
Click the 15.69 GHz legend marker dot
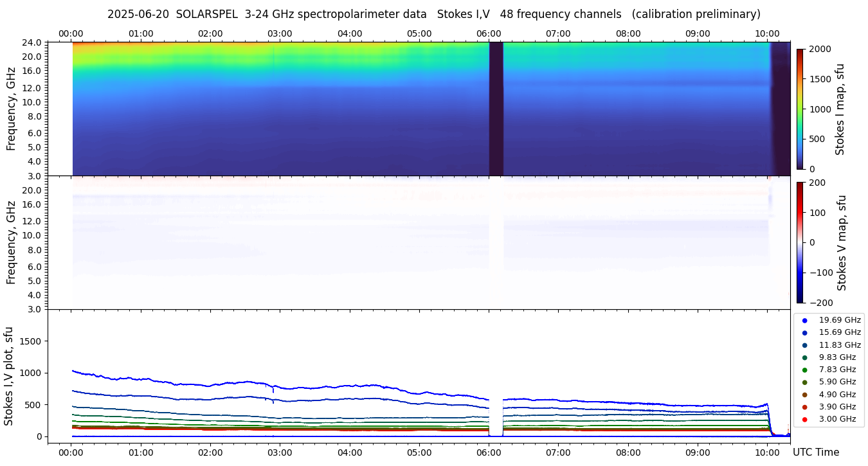pos(804,332)
